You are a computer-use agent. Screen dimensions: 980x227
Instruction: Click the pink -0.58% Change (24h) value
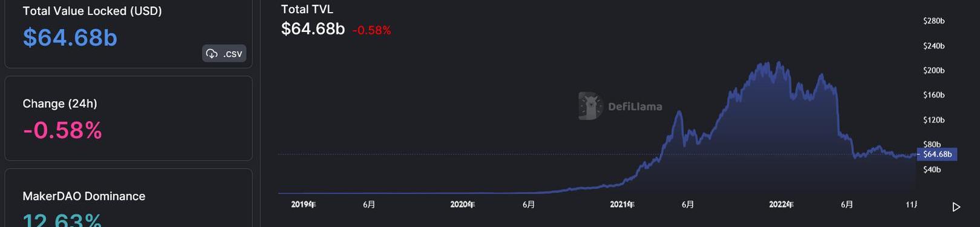(62, 130)
